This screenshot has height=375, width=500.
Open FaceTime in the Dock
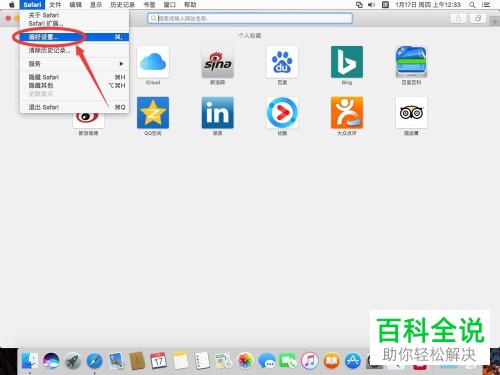[288, 361]
